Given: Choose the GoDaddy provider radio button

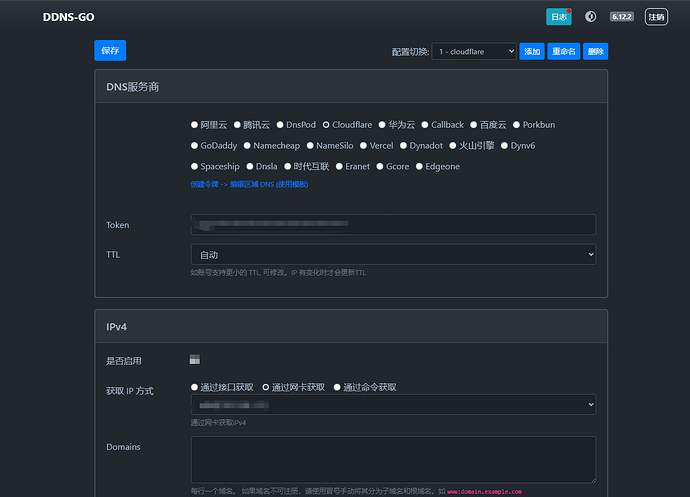Looking at the screenshot, I should click(194, 146).
